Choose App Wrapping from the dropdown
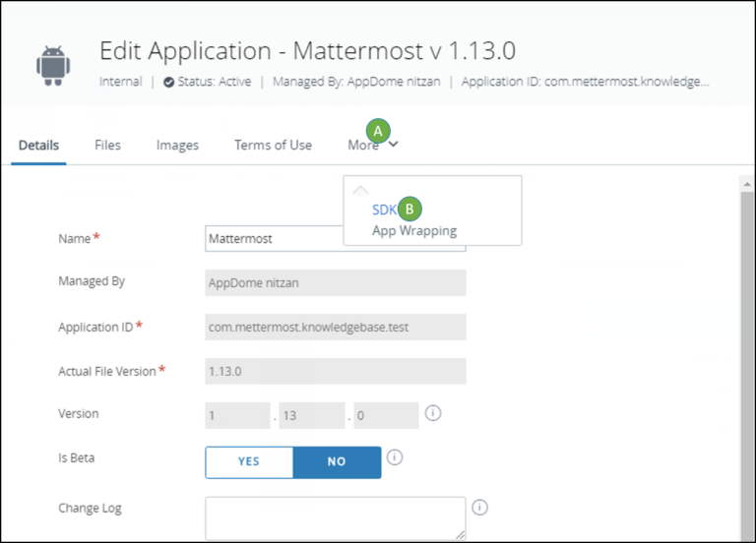 413,231
